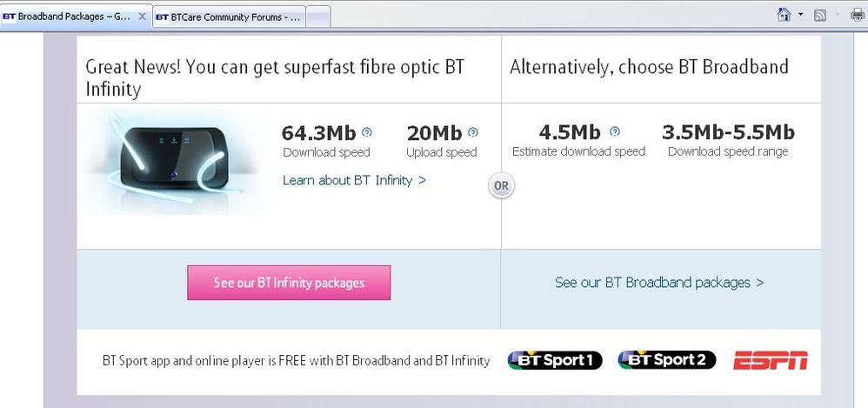Click help icon beside 20Mb upload speed
This screenshot has height=408, width=868.
(473, 132)
